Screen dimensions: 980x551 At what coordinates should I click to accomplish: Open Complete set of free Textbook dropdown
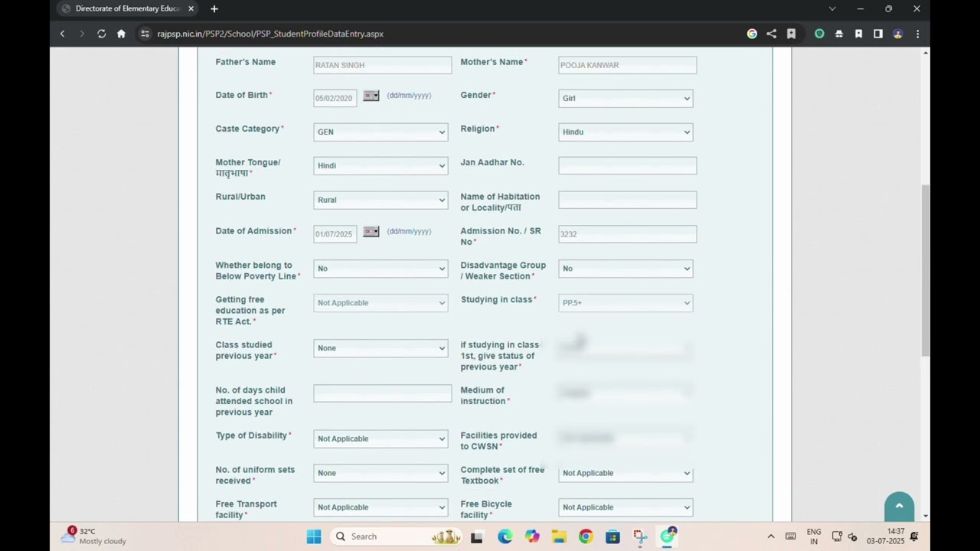tap(626, 473)
